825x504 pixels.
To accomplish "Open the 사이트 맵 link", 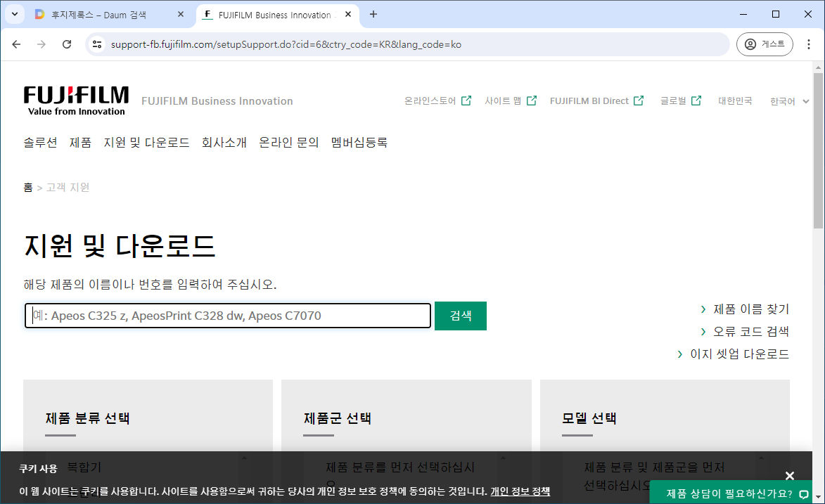I will [511, 101].
